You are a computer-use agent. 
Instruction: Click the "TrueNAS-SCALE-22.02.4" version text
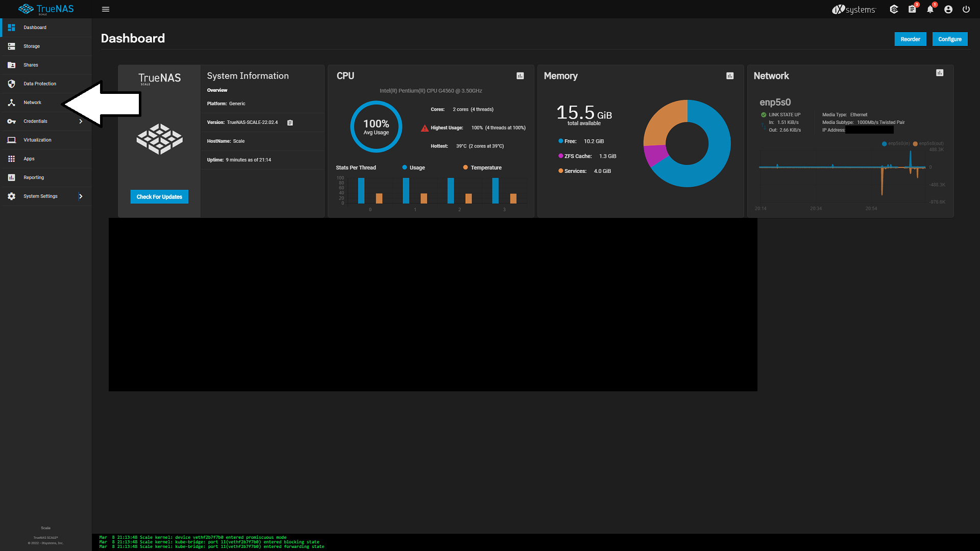[252, 122]
